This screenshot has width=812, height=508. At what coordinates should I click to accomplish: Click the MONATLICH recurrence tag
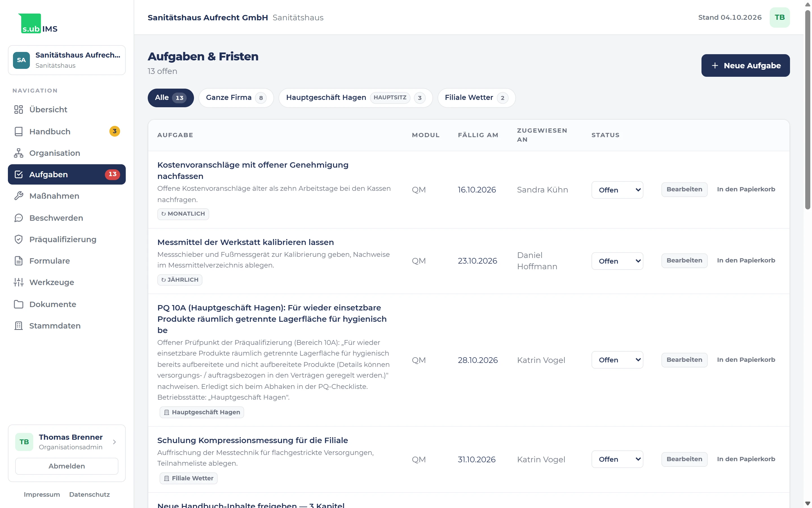click(x=183, y=214)
